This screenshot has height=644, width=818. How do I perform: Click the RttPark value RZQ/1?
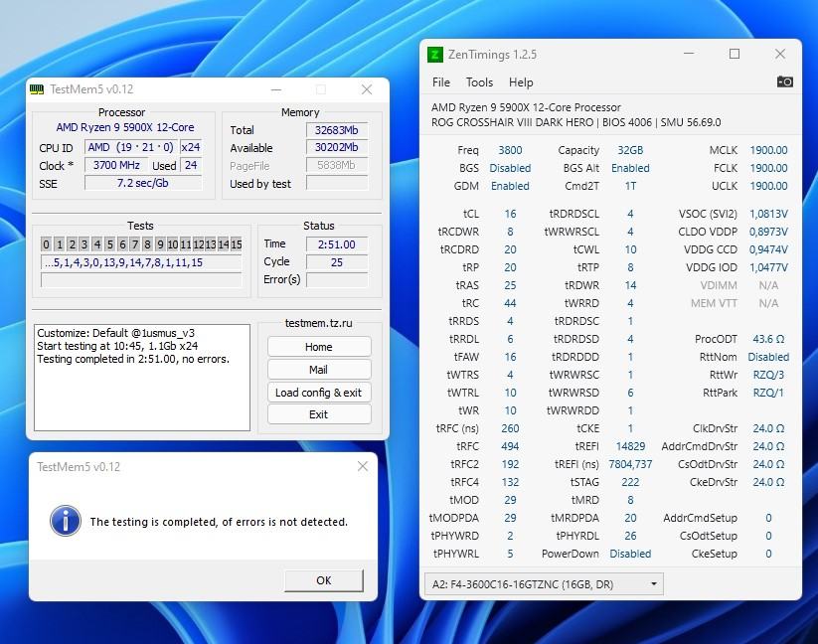[768, 393]
